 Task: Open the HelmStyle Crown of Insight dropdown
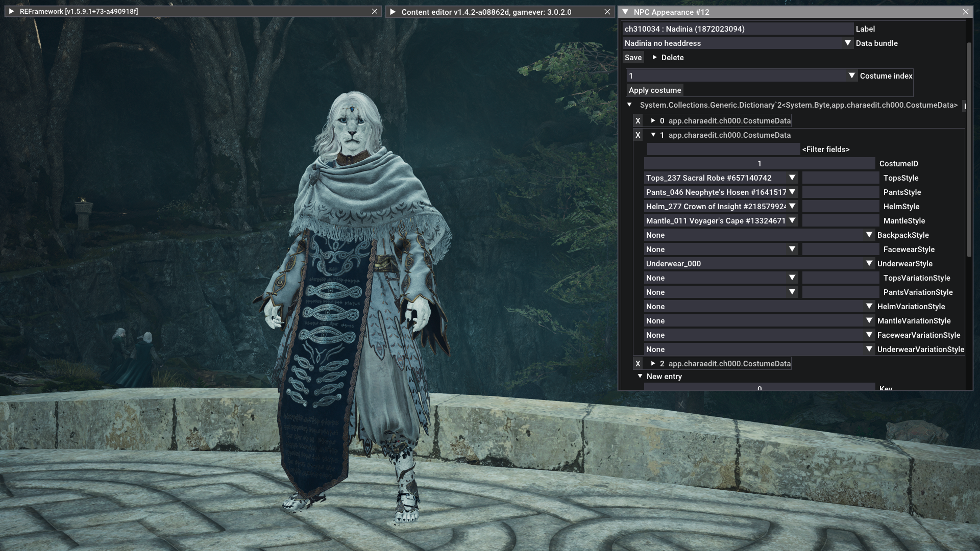[x=721, y=207]
